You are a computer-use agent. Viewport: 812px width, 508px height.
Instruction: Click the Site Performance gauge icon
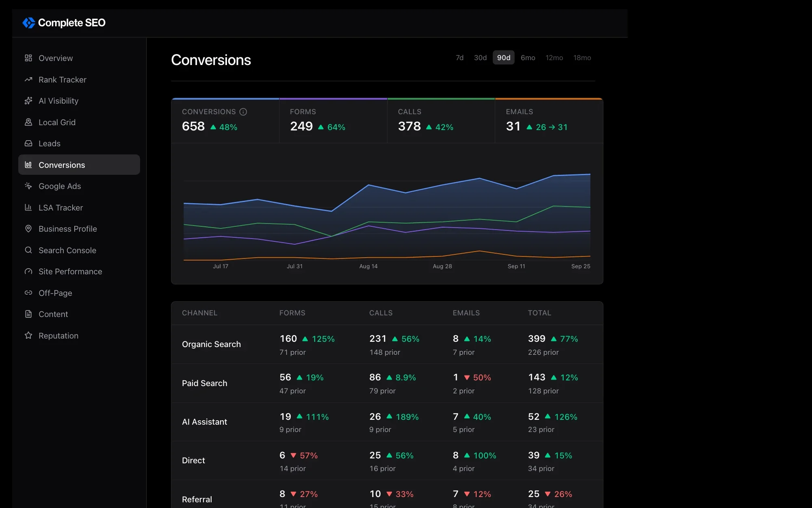(28, 271)
